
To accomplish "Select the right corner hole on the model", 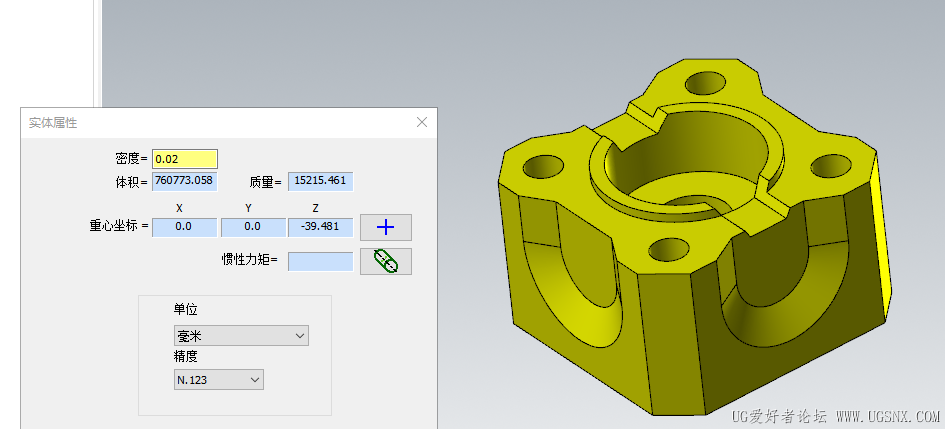I will click(830, 166).
